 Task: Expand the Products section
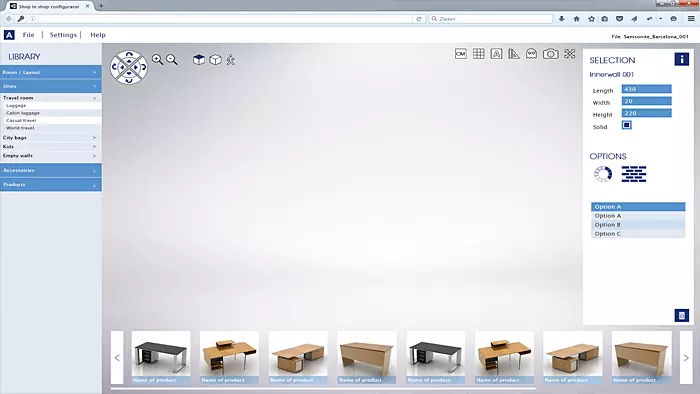[51, 185]
